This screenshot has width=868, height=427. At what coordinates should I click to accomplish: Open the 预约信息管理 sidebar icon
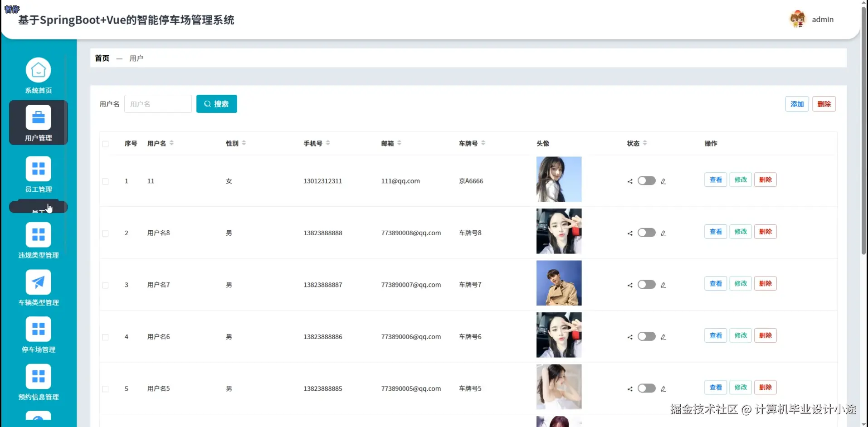[x=38, y=377]
